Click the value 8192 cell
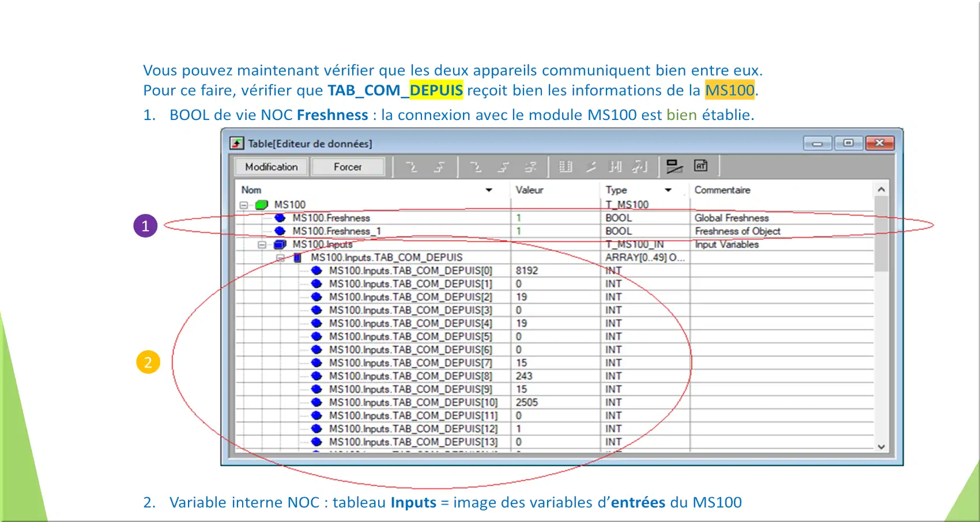The image size is (980, 522). (x=555, y=271)
